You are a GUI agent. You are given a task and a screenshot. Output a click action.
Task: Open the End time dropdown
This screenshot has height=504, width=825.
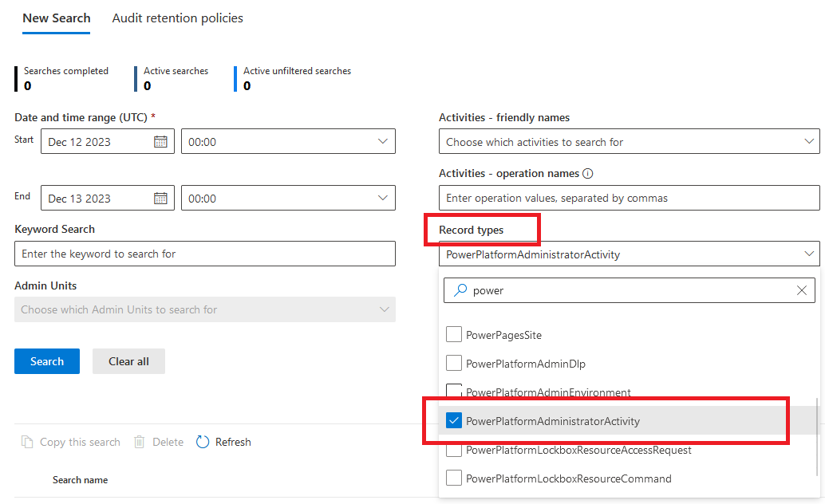tap(383, 198)
